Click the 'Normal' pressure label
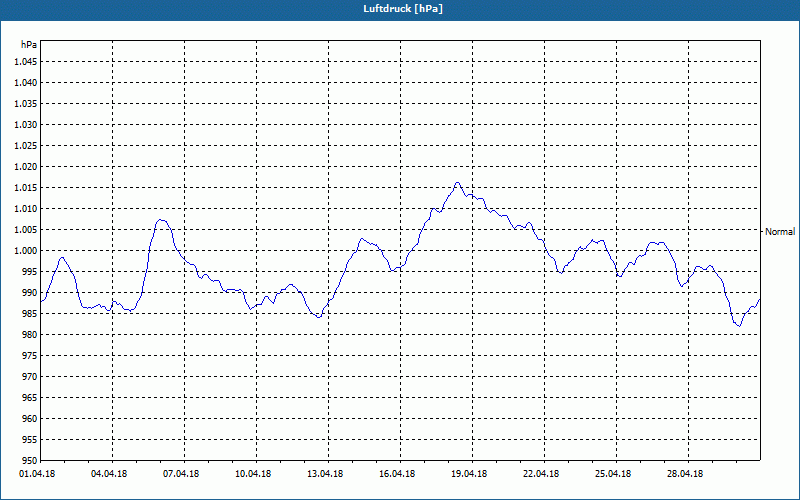 (x=780, y=232)
